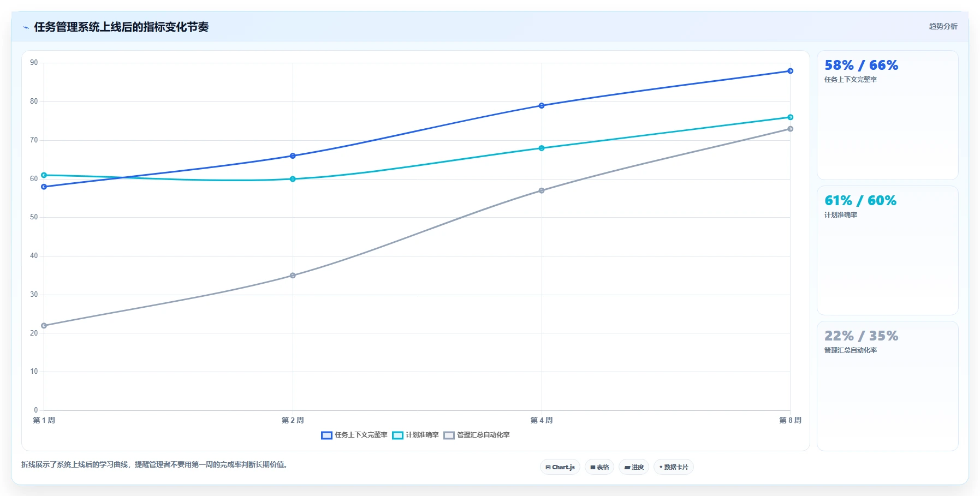Screen dimensions: 980x496
Task: Select blue line point at 第 2 周 (66)
Action: coord(293,156)
